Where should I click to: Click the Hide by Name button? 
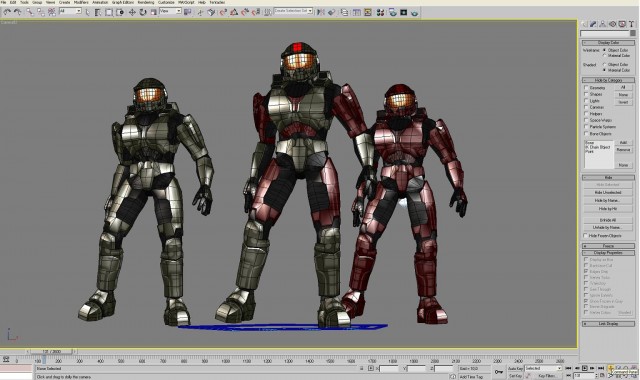tap(608, 201)
